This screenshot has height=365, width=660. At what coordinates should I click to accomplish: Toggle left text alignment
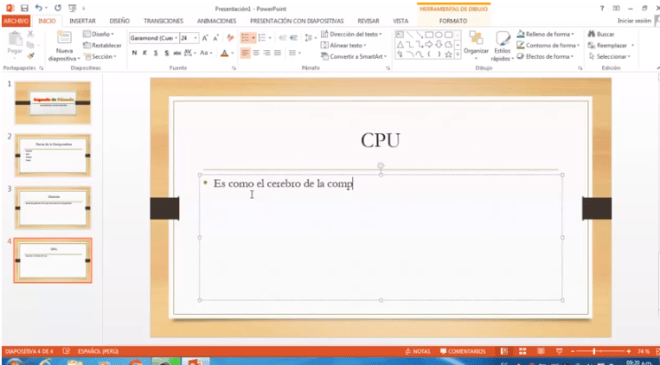pyautogui.click(x=245, y=53)
